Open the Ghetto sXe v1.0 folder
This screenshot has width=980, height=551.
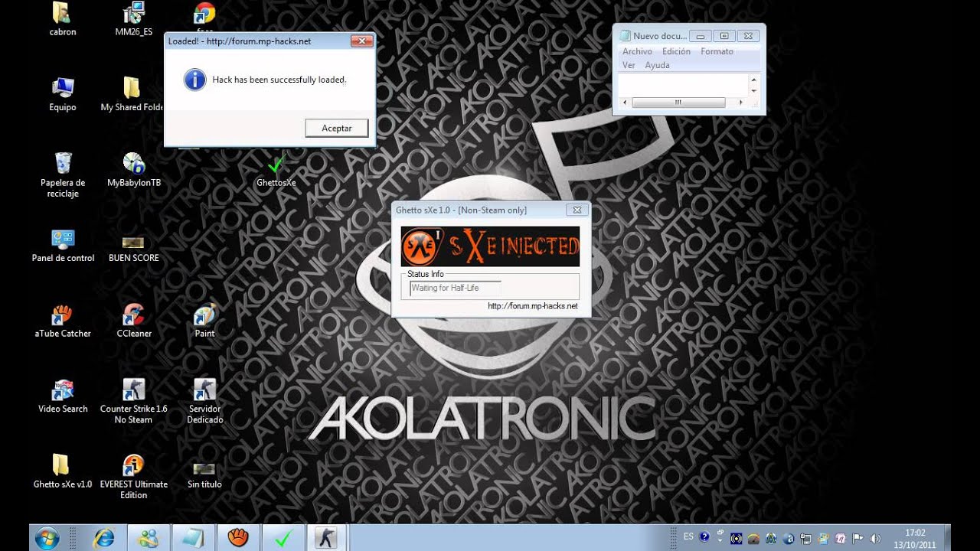[62, 465]
